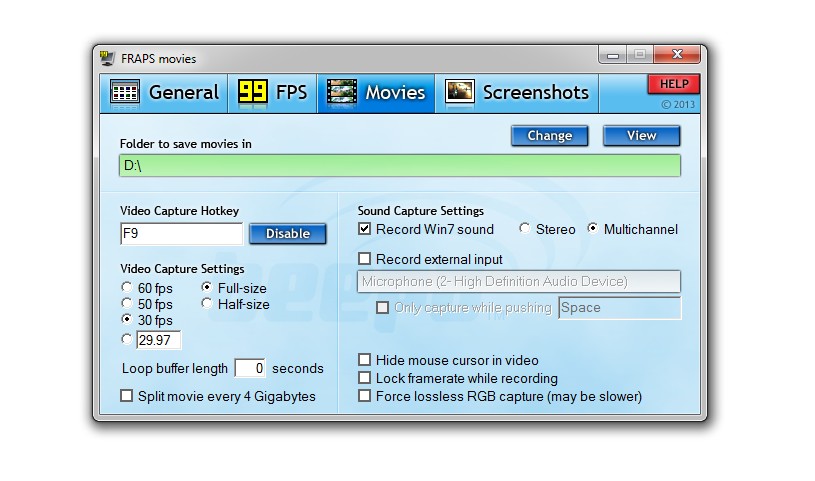Click the loop buffer length seconds field
The height and width of the screenshot is (481, 815).
tap(250, 368)
